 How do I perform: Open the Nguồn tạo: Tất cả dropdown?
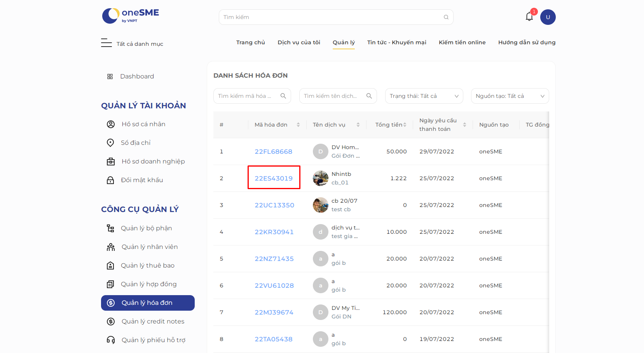[510, 96]
